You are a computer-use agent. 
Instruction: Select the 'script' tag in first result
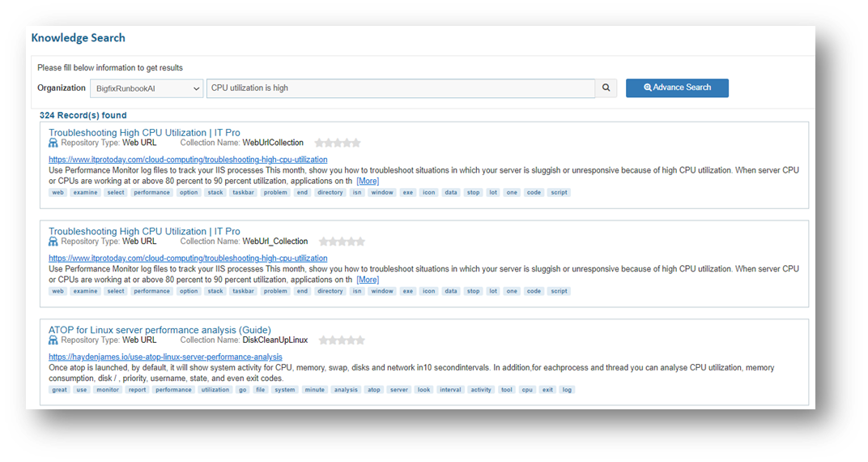[559, 193]
